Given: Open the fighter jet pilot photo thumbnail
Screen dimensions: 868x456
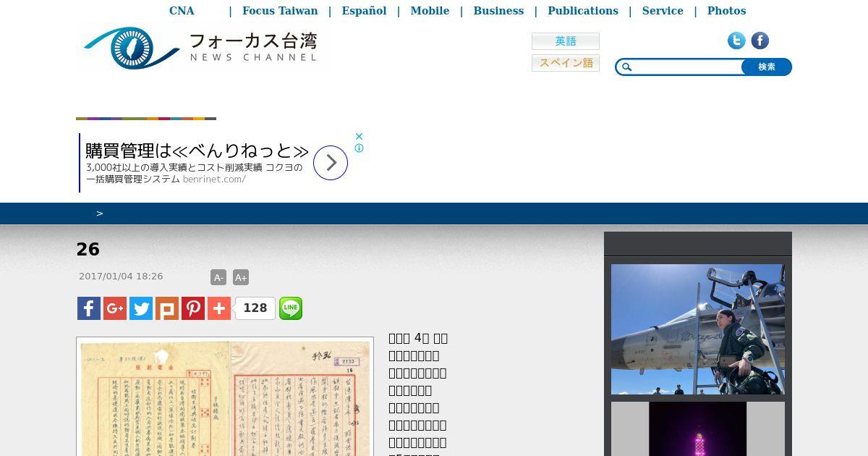Looking at the screenshot, I should click(x=698, y=329).
